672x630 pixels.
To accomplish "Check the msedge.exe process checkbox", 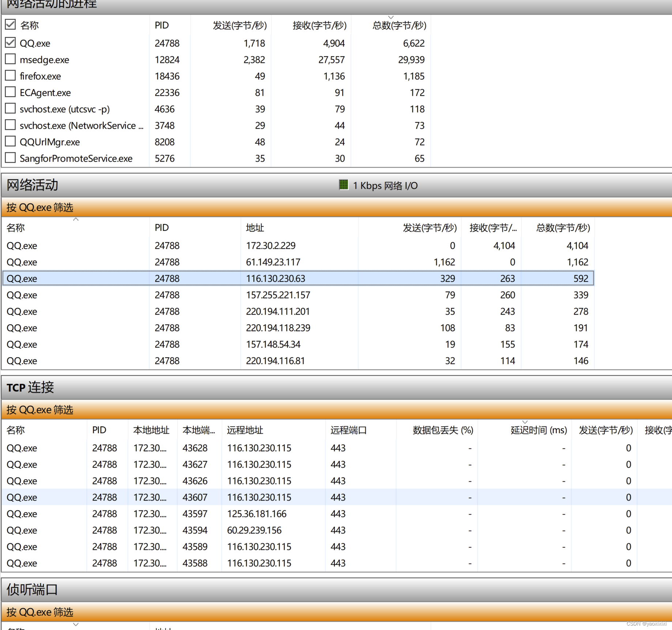I will tap(10, 59).
